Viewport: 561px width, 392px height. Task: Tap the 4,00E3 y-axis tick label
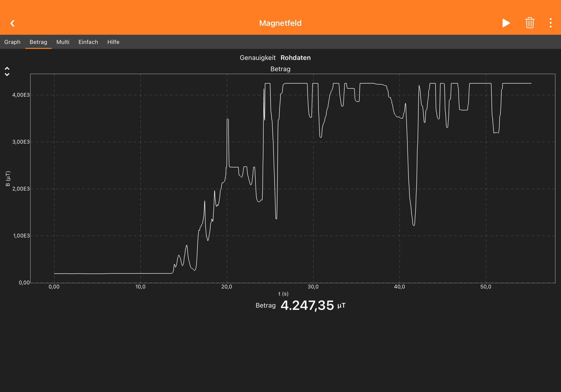(21, 95)
